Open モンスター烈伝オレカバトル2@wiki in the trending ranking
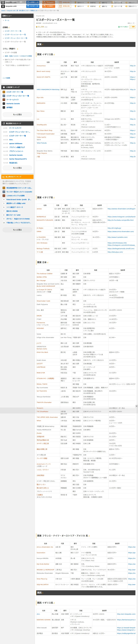 19,192
